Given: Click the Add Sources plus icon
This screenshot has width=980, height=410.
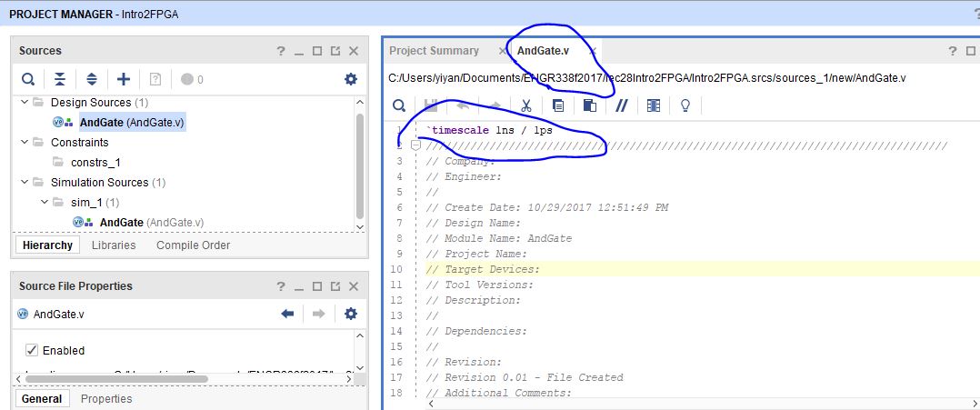Looking at the screenshot, I should click(124, 79).
